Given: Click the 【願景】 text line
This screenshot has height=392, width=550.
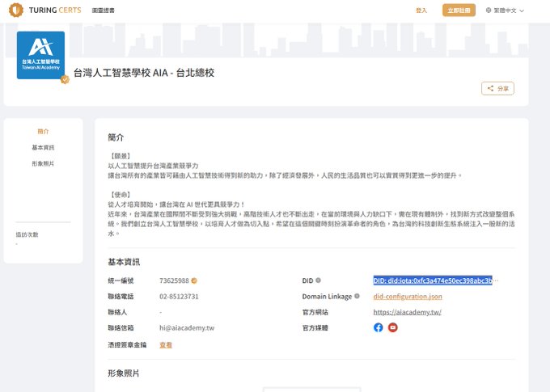Looking at the screenshot, I should point(121,156).
